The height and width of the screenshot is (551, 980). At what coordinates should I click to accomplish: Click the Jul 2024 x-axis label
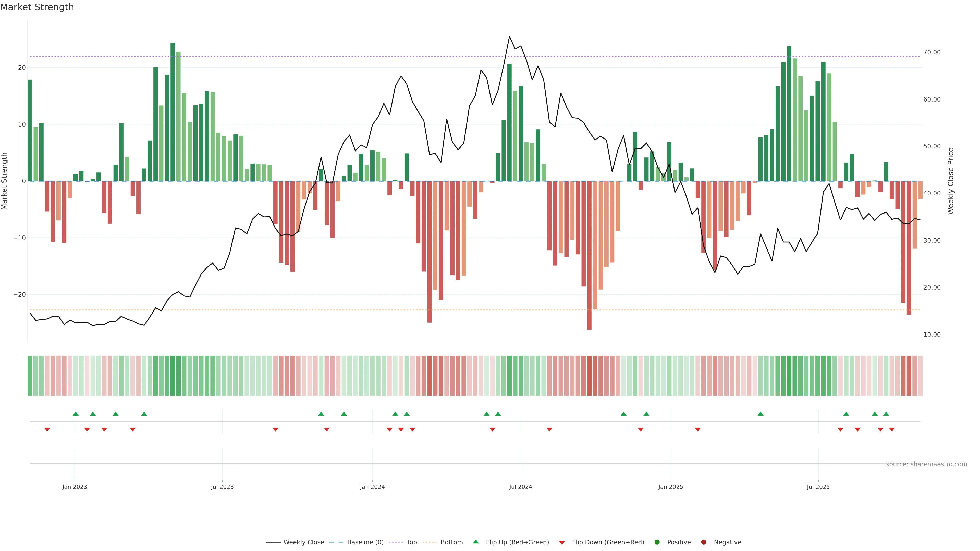(x=520, y=487)
